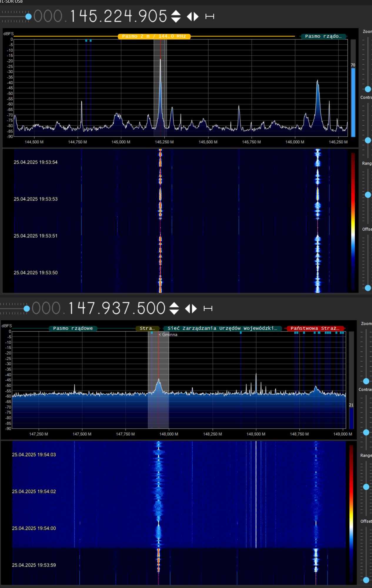
Task: Click the left arrow icon next to 145.224.905
Action: click(189, 16)
